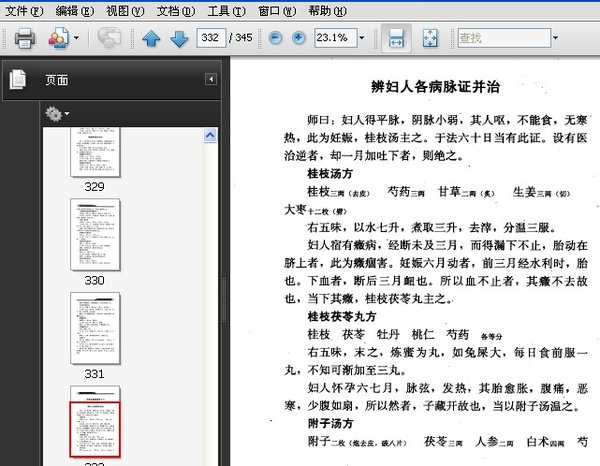Open the 帮助(H) menu
600x466 pixels.
point(328,11)
